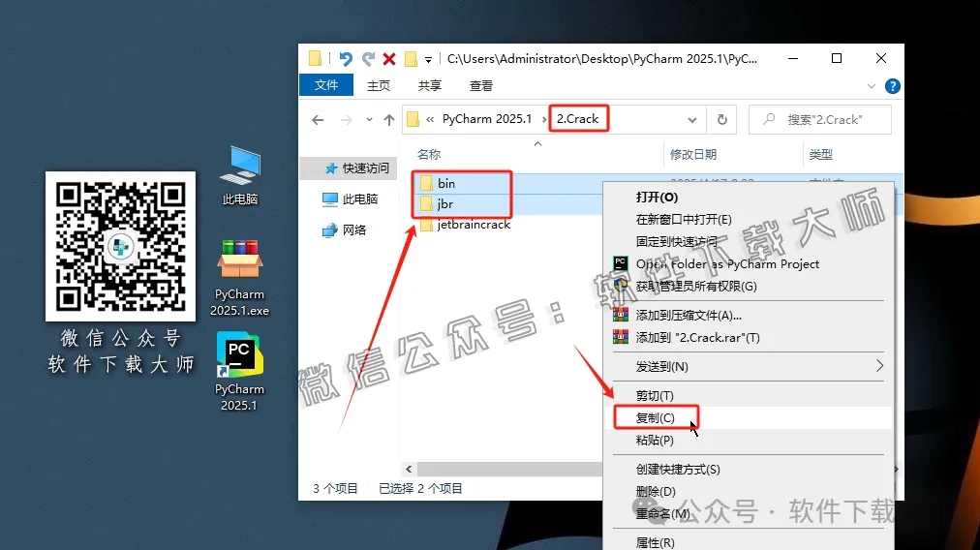
Task: Select PyCharm 2025.1.exe archive desktop icon
Action: [239, 278]
